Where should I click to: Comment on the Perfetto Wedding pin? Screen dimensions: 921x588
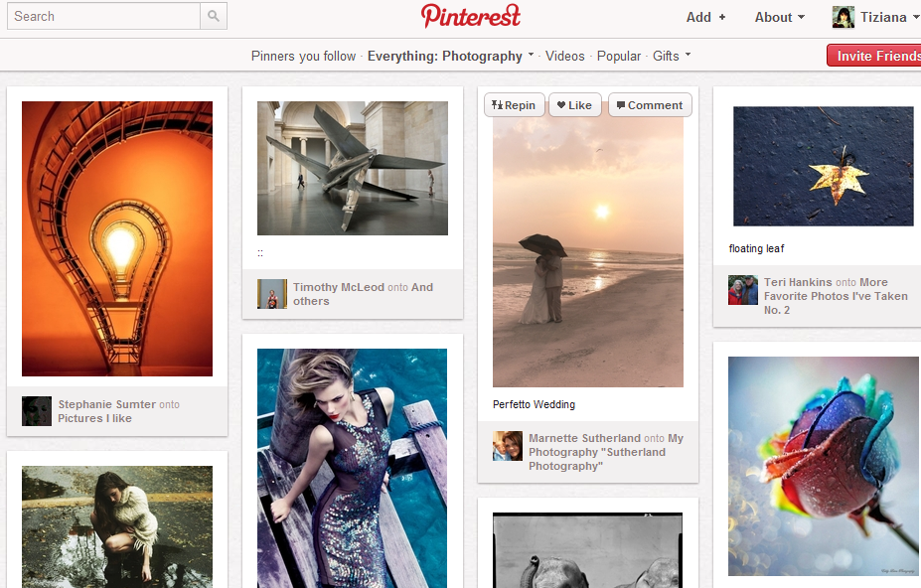coord(650,105)
